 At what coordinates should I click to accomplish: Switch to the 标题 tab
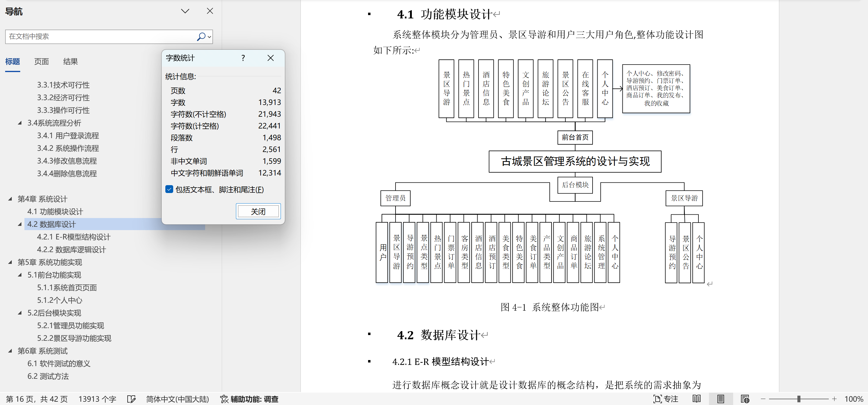[12, 61]
